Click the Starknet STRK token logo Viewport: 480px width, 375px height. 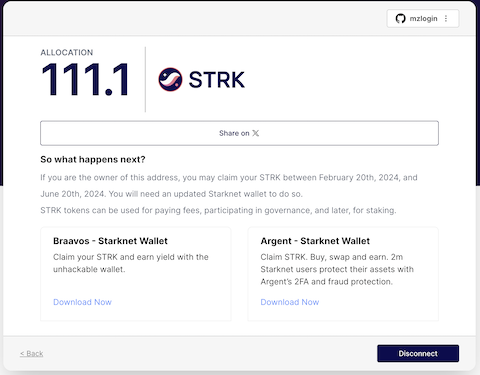tap(170, 79)
